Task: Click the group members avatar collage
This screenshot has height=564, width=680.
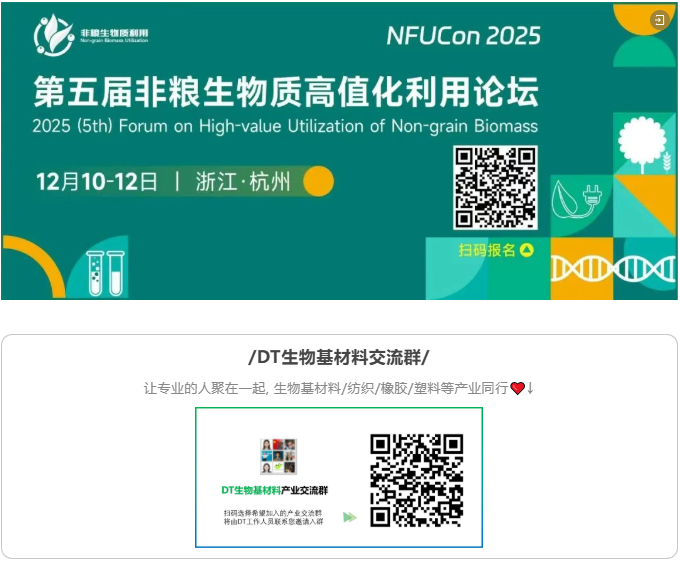Action: (278, 456)
